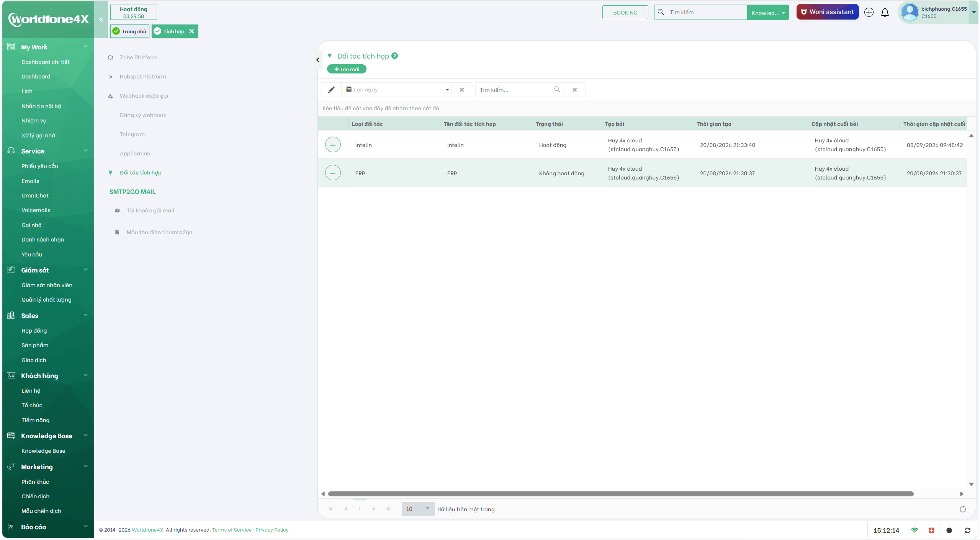Viewport: 980px width, 540px height.
Task: Open the actions menu for ERP row
Action: [x=333, y=173]
